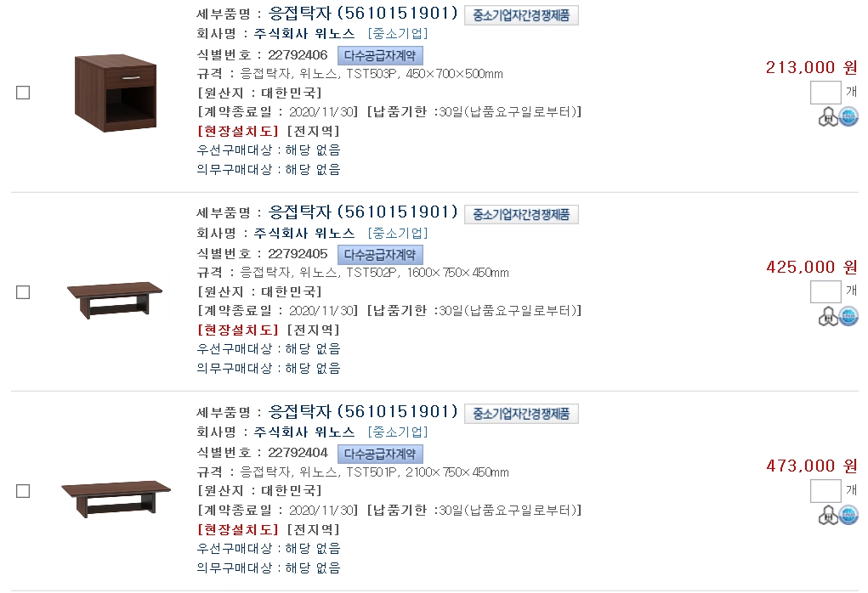This screenshot has height=593, width=868.
Task: Click the quantity input for the 473,000 won item
Action: (x=825, y=491)
